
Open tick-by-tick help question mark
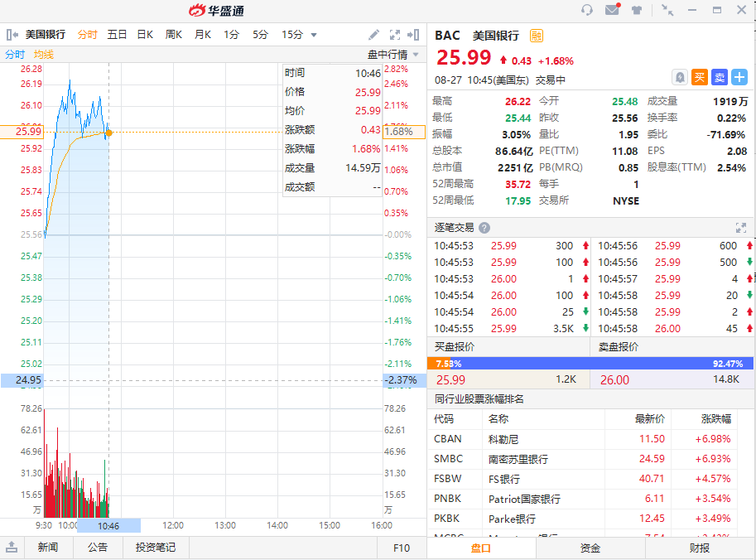484,228
